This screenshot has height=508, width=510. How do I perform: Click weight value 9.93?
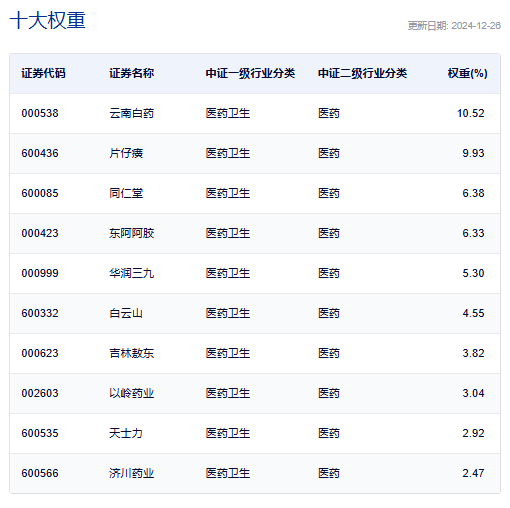(x=473, y=153)
